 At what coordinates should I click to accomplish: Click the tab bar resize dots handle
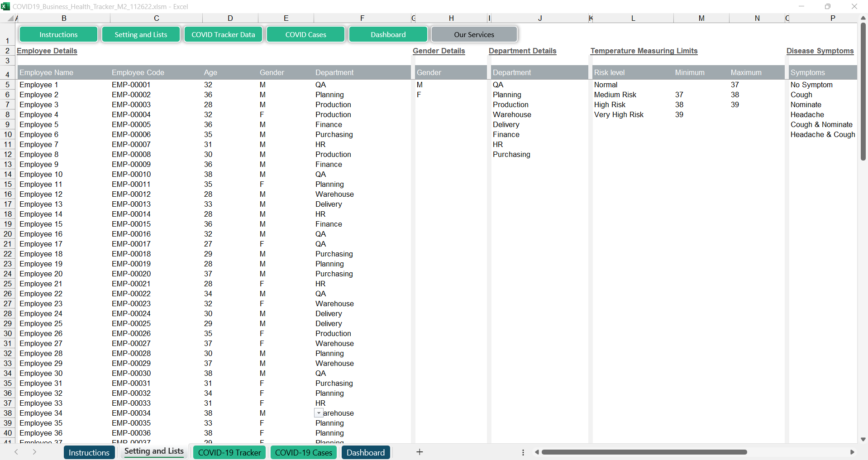click(x=523, y=452)
